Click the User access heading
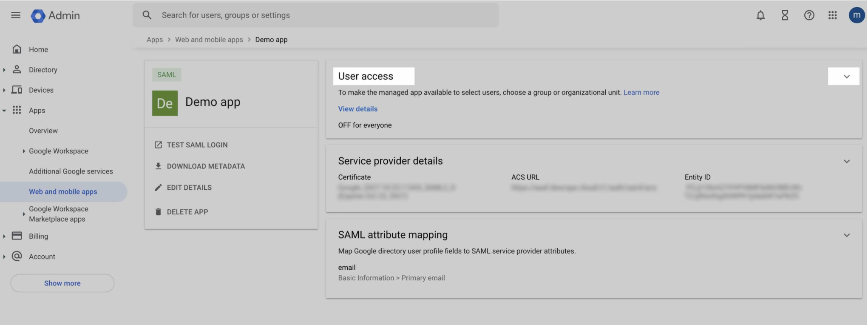The height and width of the screenshot is (325, 868). click(x=366, y=76)
